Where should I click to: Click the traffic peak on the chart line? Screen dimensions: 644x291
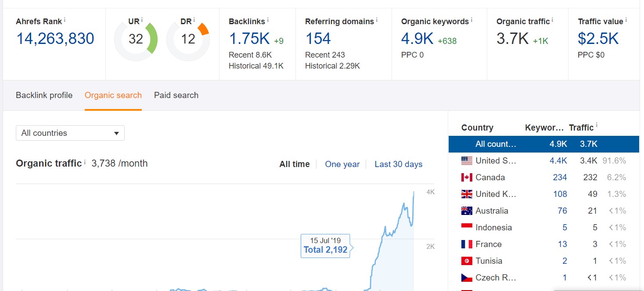coord(414,192)
